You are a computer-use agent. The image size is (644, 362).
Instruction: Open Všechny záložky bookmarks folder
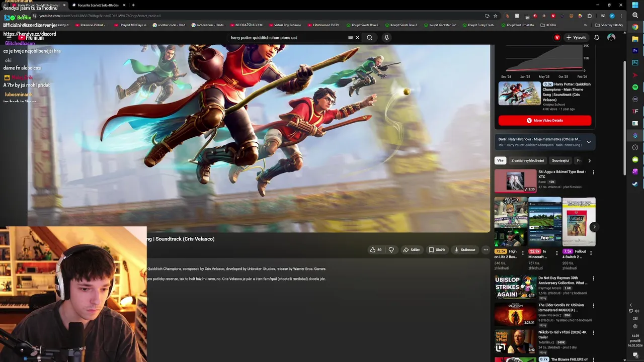(x=609, y=25)
